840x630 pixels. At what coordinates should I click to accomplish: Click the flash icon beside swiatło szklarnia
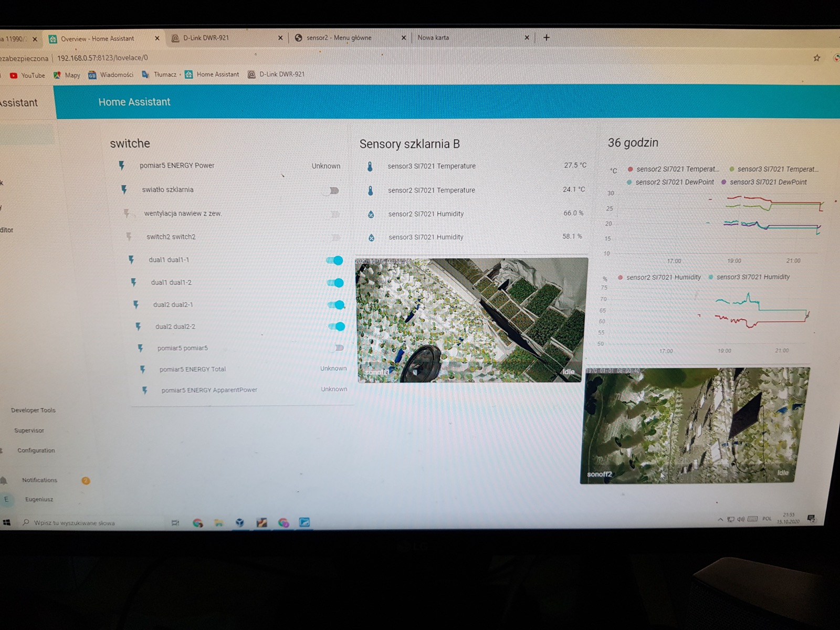pos(124,190)
